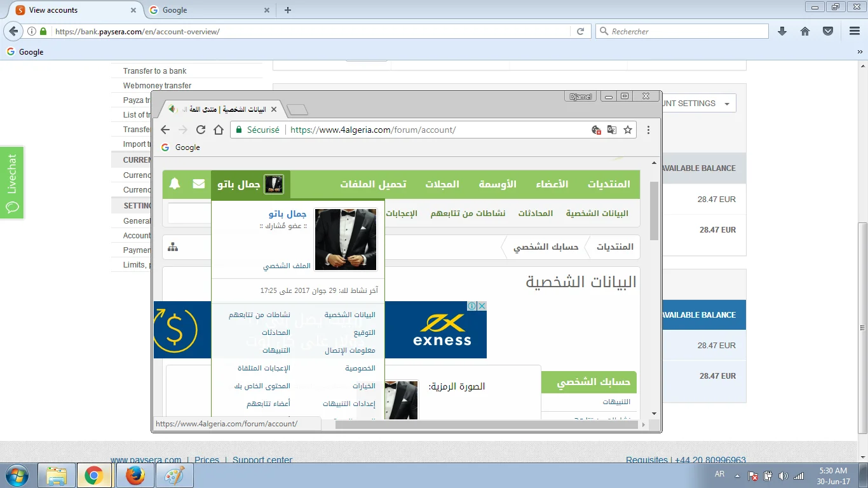Open Firefox downloads arrow icon
Image resolution: width=868 pixels, height=488 pixels.
coord(782,31)
